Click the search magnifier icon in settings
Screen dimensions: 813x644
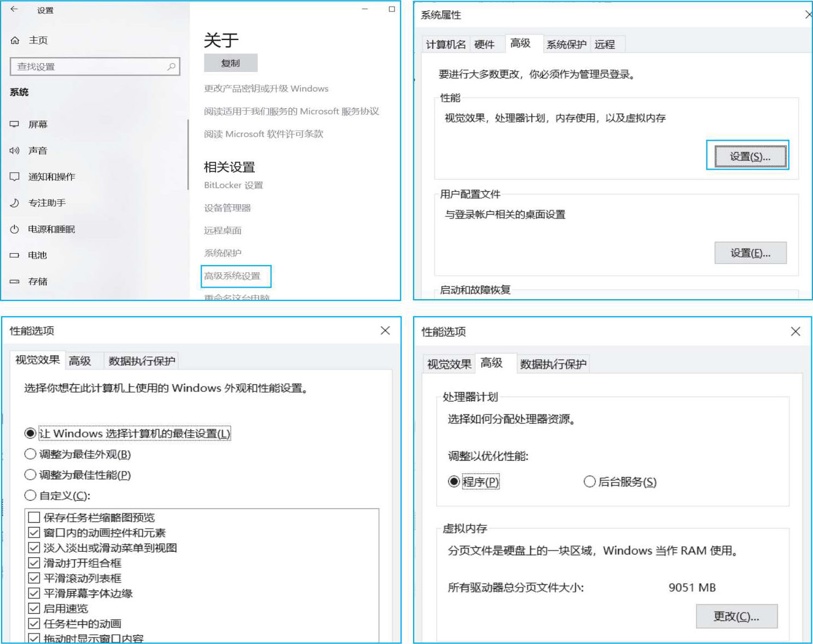(x=171, y=66)
